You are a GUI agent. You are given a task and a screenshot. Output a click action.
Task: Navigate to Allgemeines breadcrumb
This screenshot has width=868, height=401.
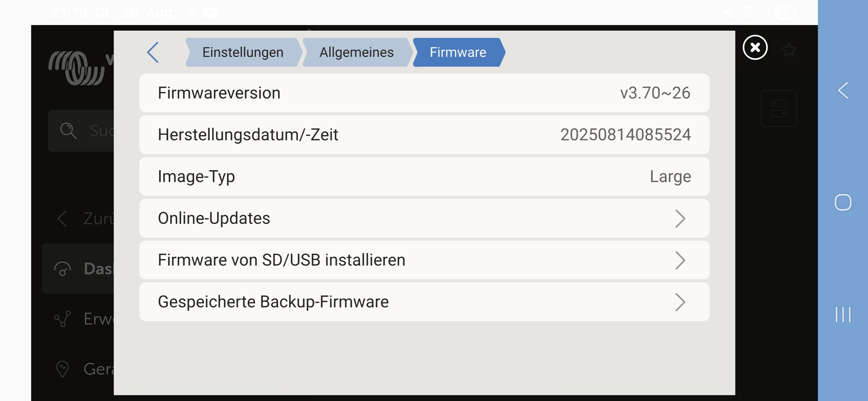[356, 52]
